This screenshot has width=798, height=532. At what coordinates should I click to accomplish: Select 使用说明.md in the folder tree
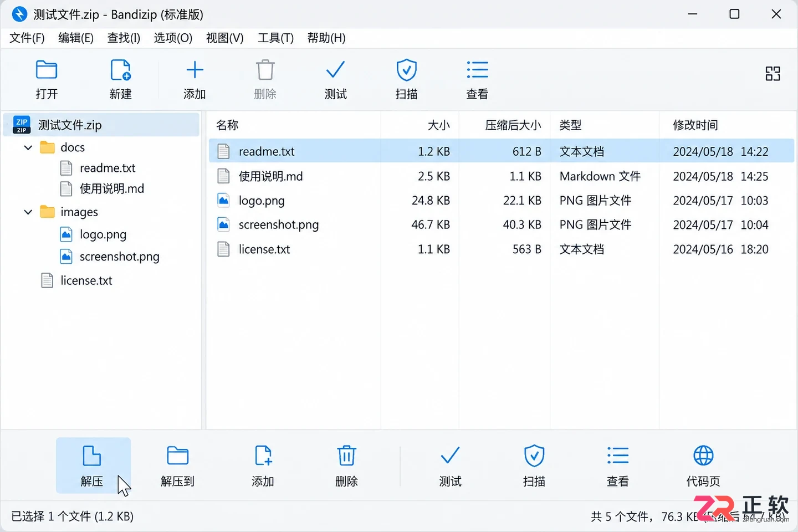point(112,189)
